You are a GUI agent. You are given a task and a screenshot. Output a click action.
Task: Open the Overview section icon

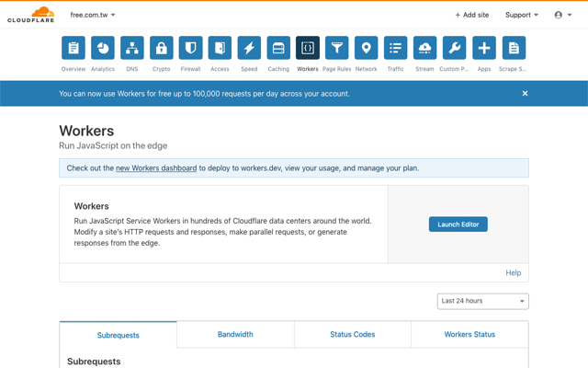73,48
